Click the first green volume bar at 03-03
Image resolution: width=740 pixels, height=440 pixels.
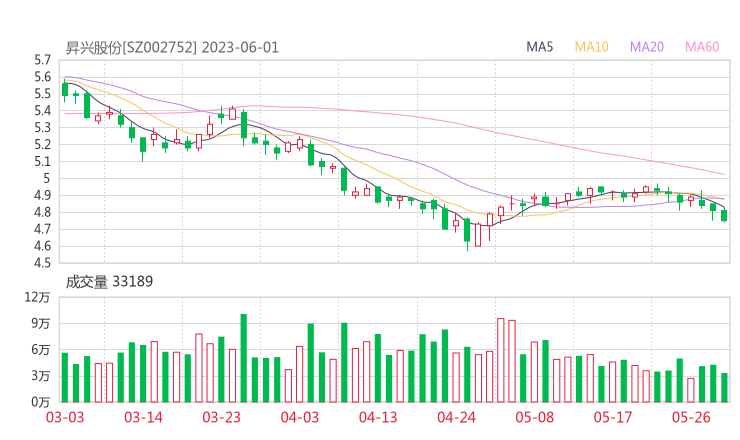pos(65,378)
